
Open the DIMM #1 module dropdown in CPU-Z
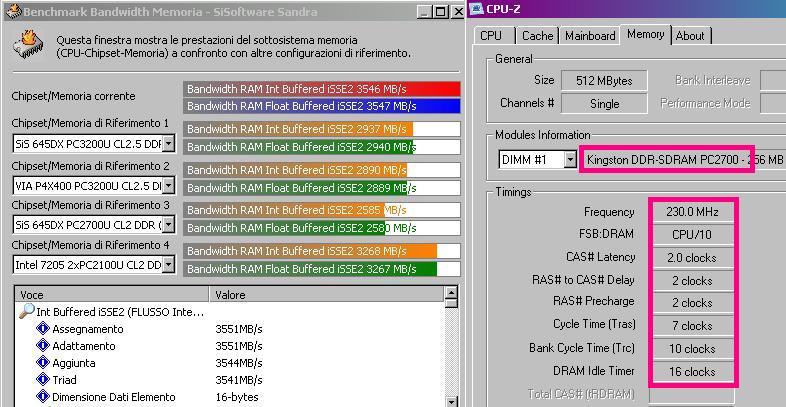coord(569,160)
